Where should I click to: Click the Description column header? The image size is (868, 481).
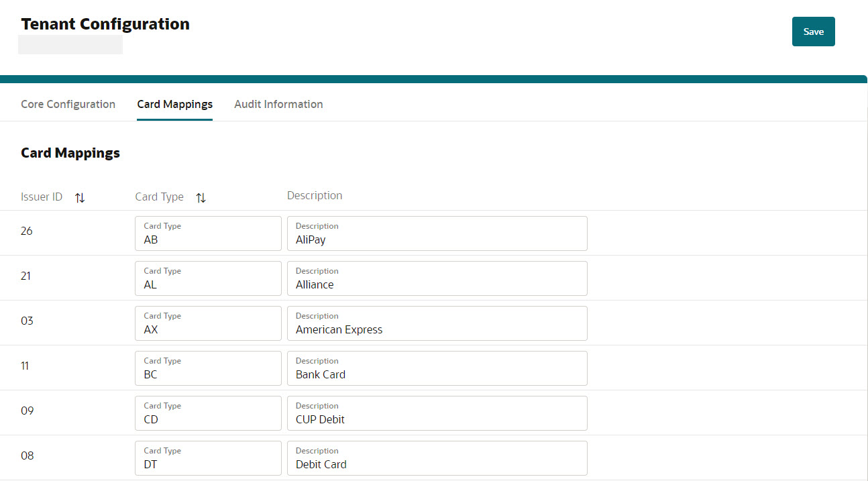pos(314,195)
